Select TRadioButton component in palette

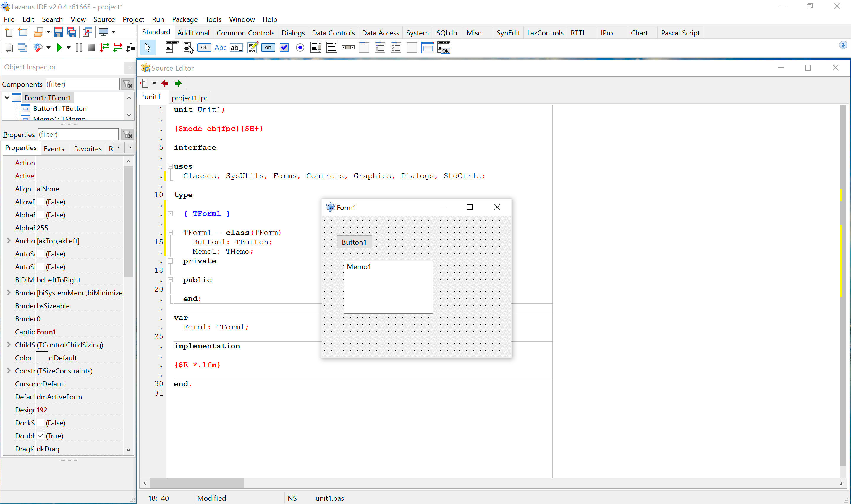point(300,48)
